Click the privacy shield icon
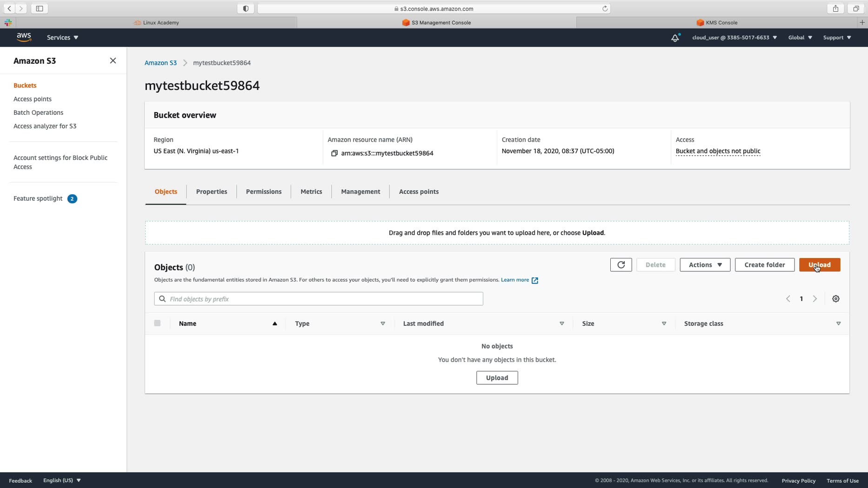This screenshot has height=488, width=868. [x=246, y=8]
